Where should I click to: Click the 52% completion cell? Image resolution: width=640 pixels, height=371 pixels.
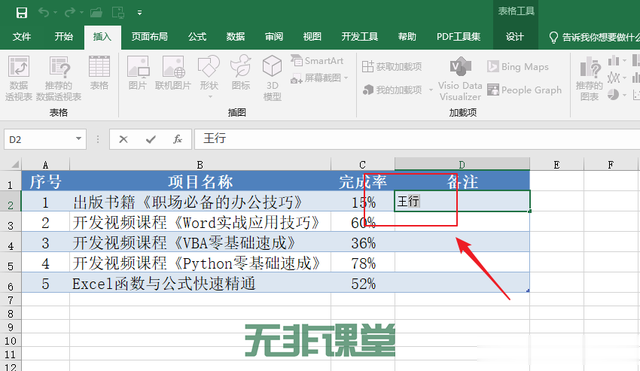(x=362, y=283)
